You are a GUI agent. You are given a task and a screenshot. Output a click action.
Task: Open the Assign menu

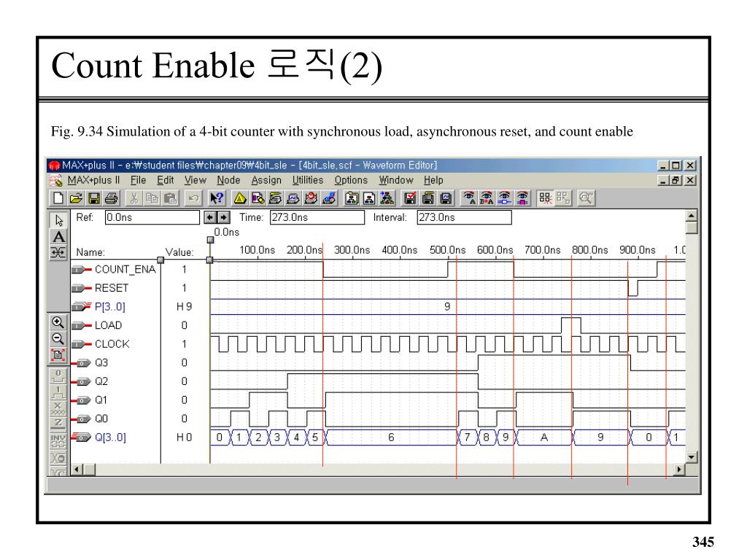click(x=266, y=181)
